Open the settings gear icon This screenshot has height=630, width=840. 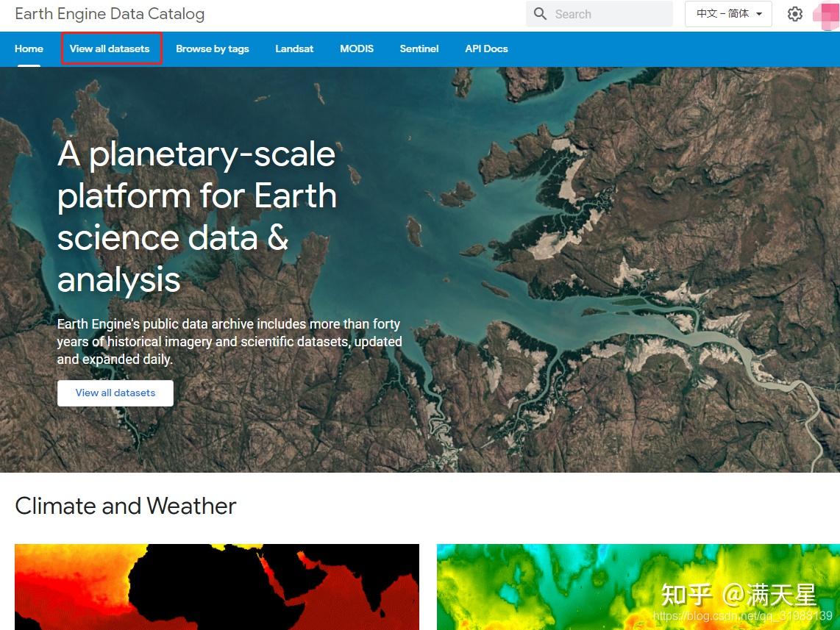795,14
